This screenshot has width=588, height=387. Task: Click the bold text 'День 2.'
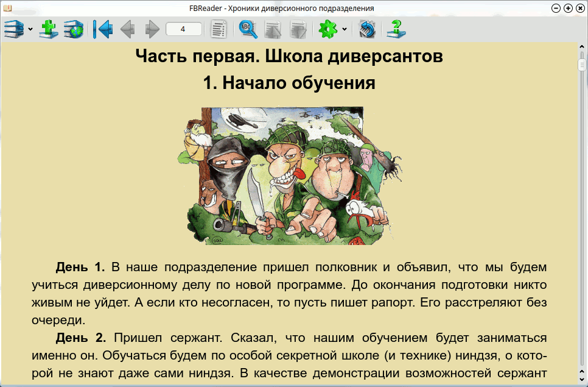[x=81, y=338]
